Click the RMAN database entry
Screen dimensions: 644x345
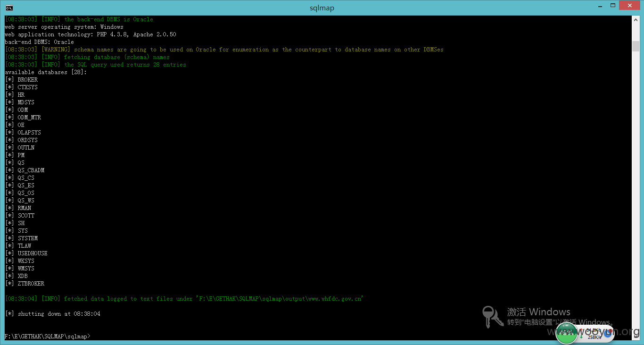[x=18, y=208]
